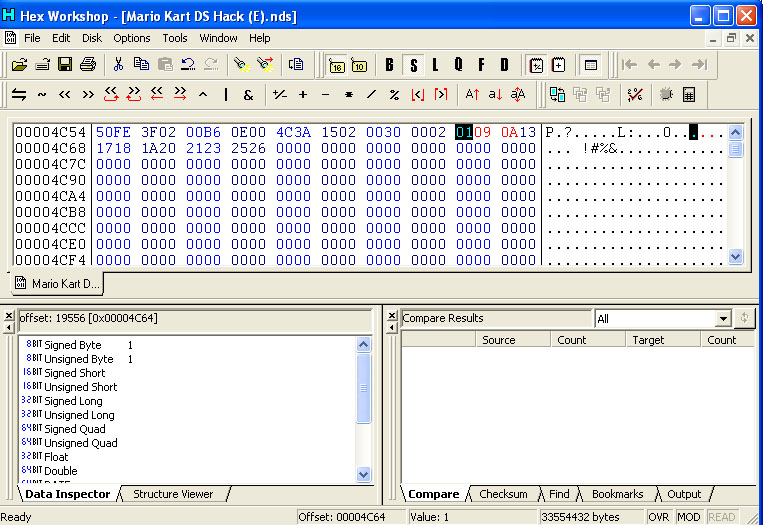
Task: Click the forward arrow navigation icon
Action: click(675, 65)
